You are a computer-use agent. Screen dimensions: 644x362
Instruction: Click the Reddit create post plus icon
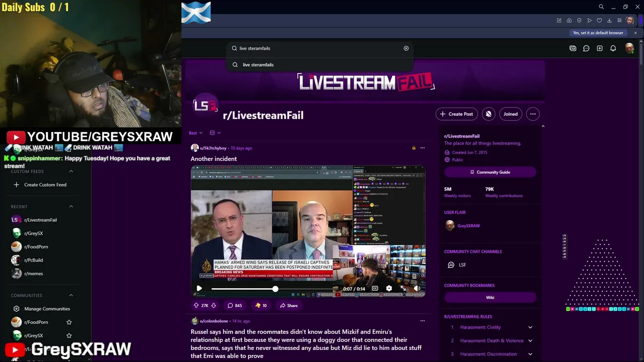[x=600, y=48]
